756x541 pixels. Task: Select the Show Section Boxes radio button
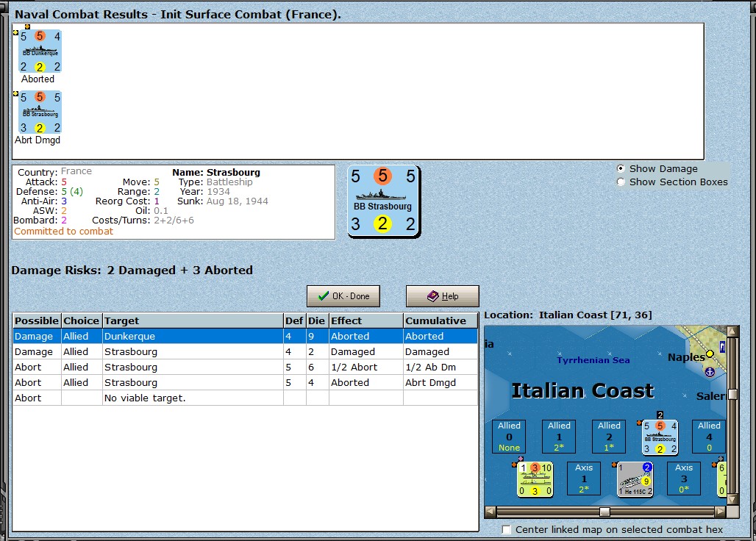click(621, 182)
